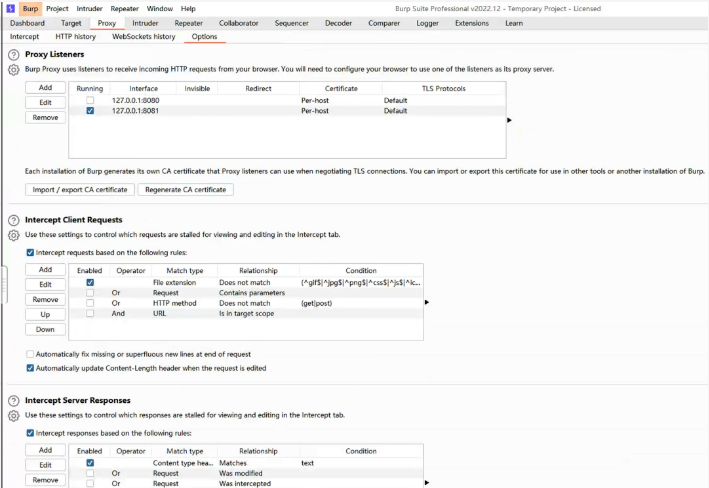Expand arrow beside Proxy Listeners table
This screenshot has height=488, width=709.
pos(509,120)
